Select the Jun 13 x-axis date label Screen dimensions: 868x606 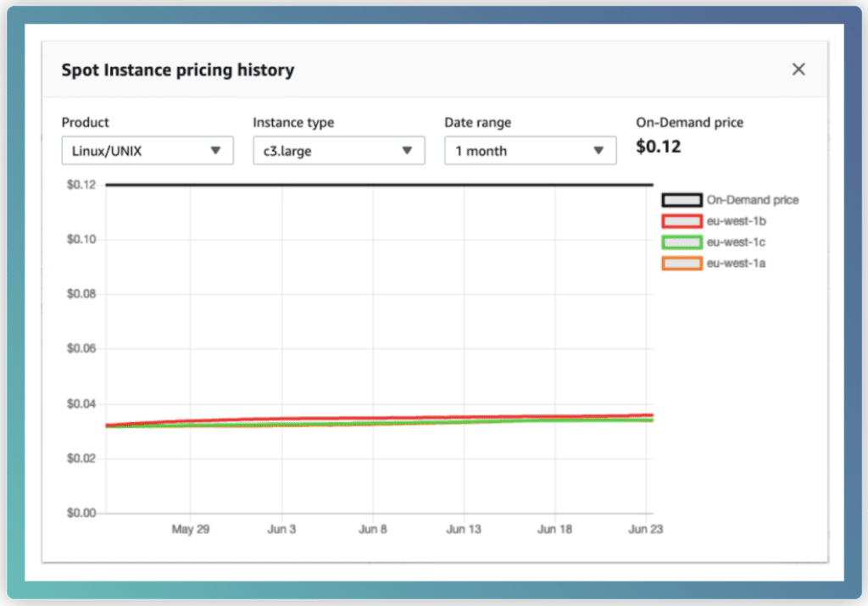pyautogui.click(x=464, y=530)
